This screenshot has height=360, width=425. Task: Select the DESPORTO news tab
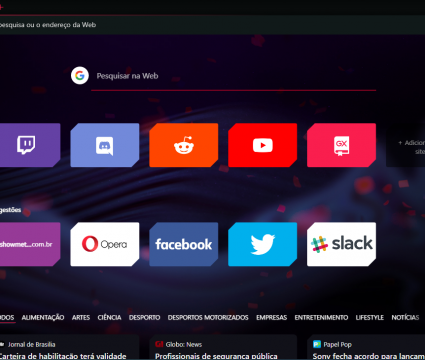(144, 318)
